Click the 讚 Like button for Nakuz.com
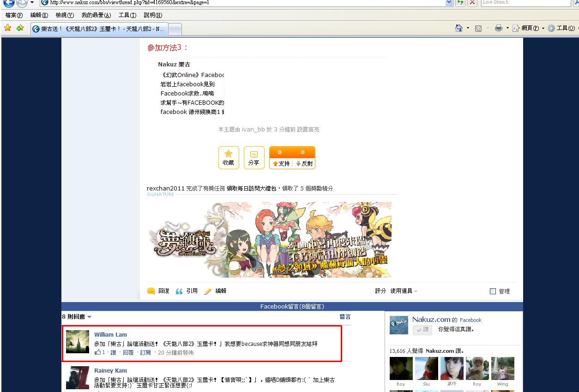 coord(422,330)
